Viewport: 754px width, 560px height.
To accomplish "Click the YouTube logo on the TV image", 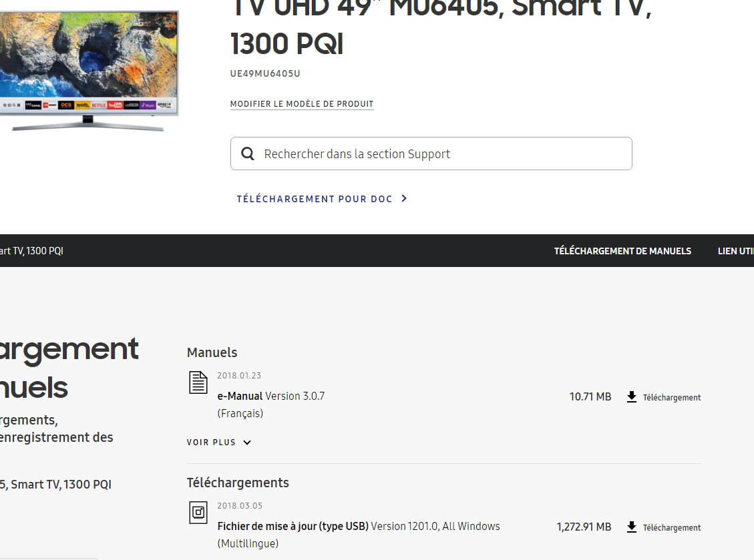I will coord(115,105).
